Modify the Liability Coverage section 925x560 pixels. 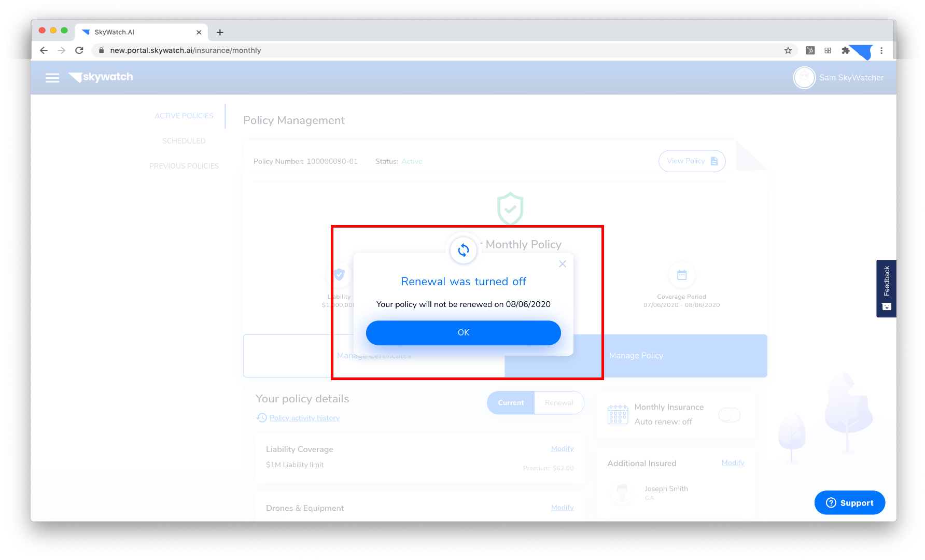[562, 449]
